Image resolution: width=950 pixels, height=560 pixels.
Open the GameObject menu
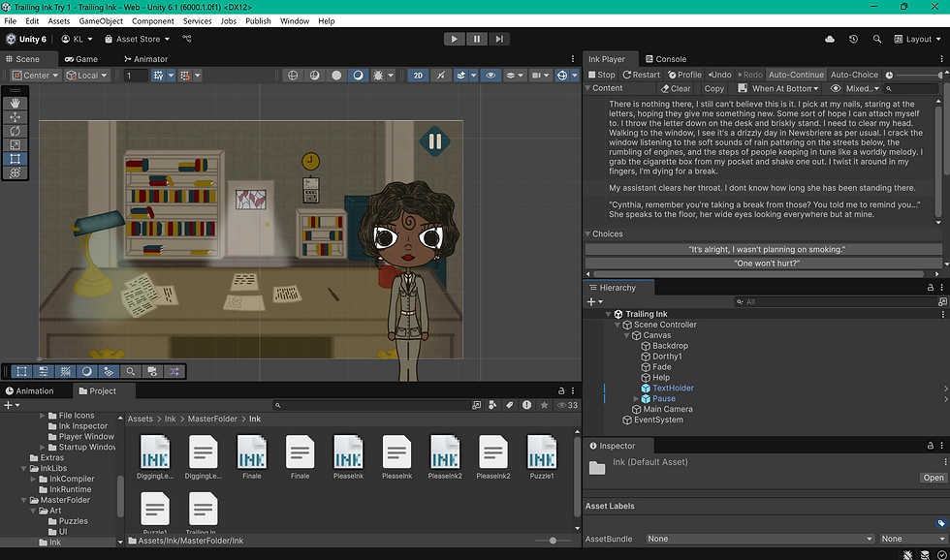(x=101, y=21)
